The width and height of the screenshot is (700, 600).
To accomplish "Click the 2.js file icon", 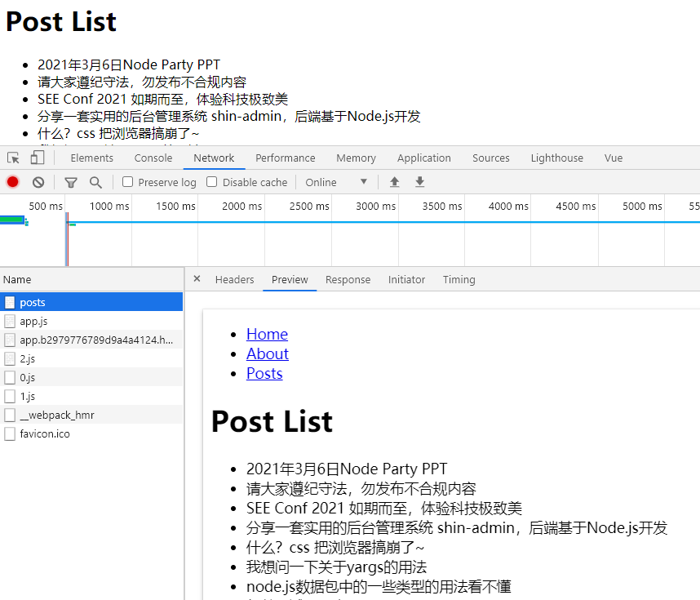I will [x=10, y=358].
